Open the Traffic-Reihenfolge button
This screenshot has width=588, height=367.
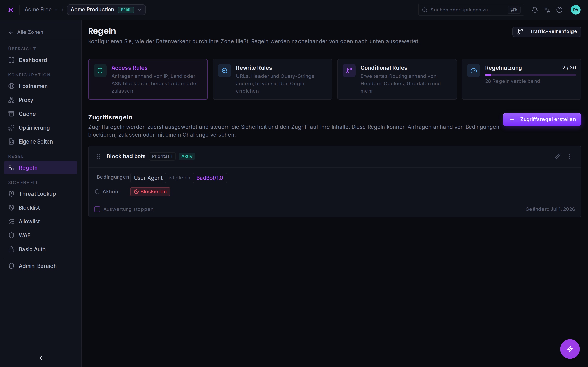click(547, 32)
